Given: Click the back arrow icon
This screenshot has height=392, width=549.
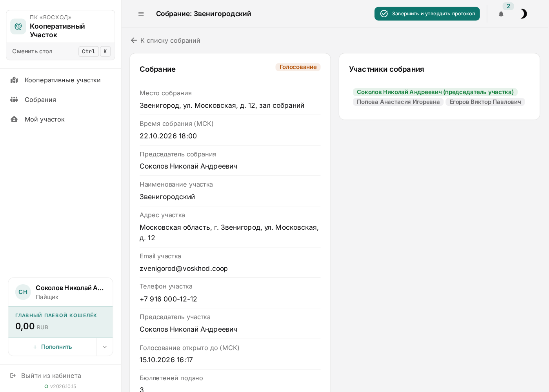Looking at the screenshot, I should coord(134,40).
